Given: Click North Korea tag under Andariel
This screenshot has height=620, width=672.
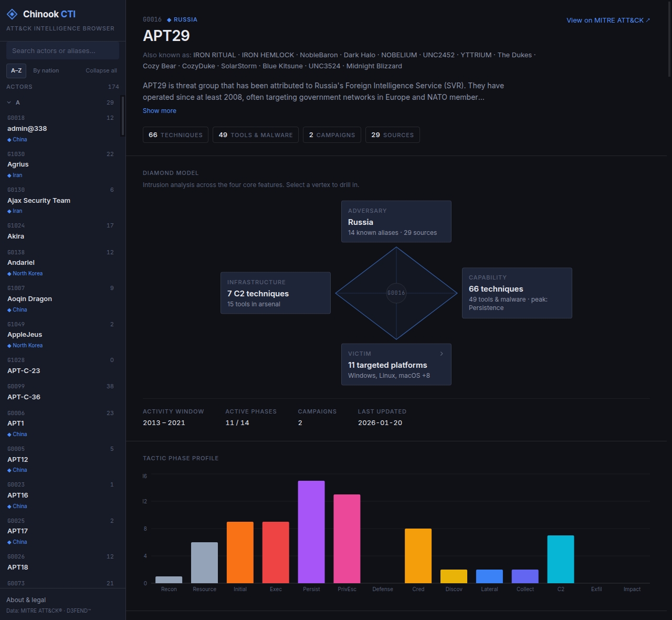Looking at the screenshot, I should pos(25,274).
